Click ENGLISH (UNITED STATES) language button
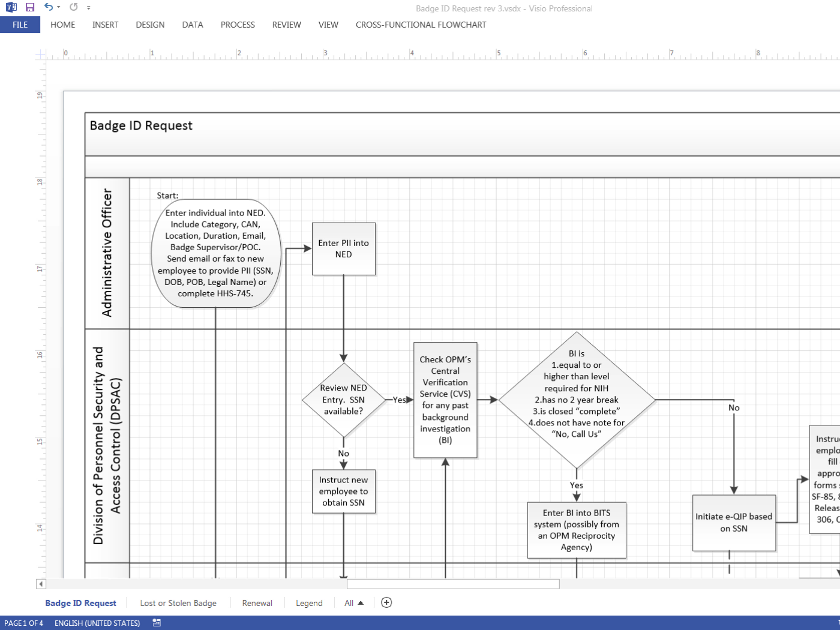 pos(97,623)
